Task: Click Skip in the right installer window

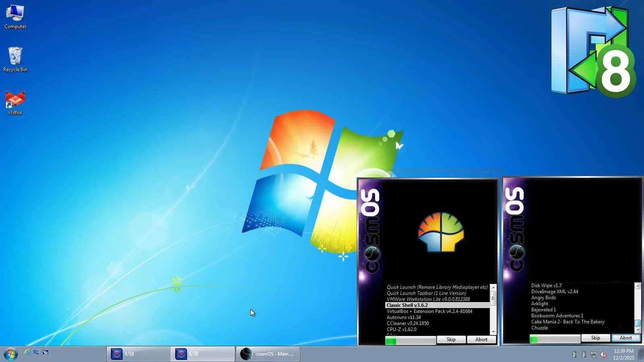Action: pos(596,338)
